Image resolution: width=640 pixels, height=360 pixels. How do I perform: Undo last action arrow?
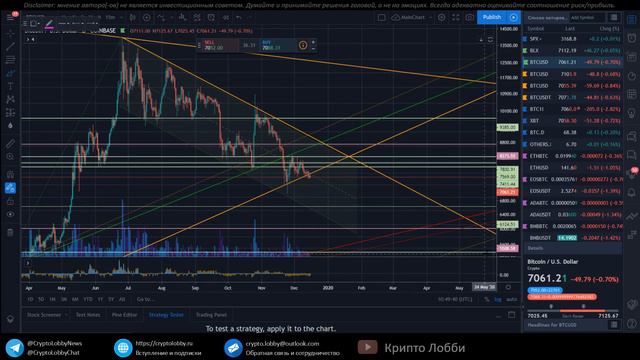coord(239,18)
